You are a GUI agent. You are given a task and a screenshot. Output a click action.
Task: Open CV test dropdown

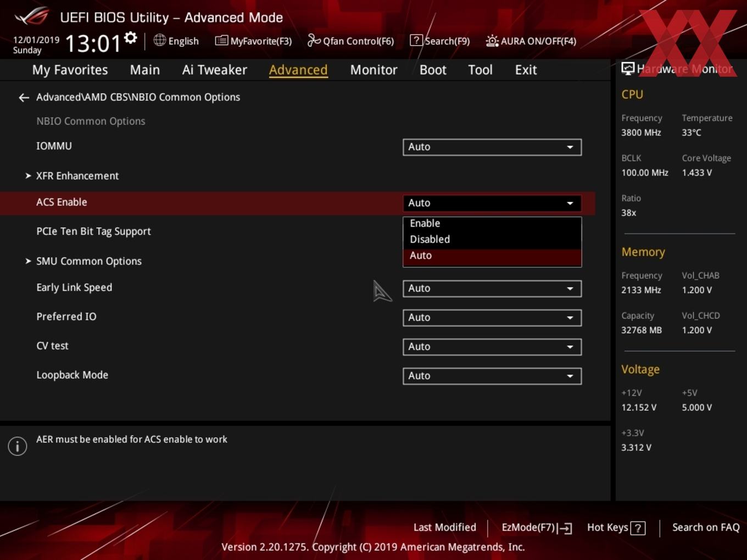pos(492,347)
